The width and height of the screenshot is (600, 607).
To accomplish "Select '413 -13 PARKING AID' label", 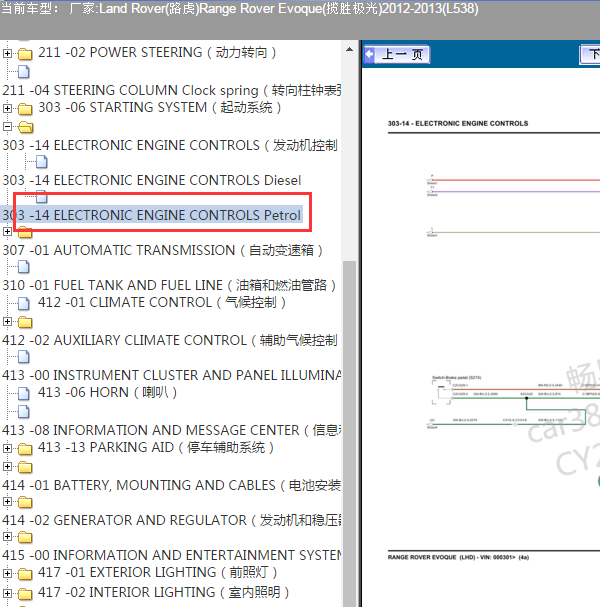I will [156, 447].
